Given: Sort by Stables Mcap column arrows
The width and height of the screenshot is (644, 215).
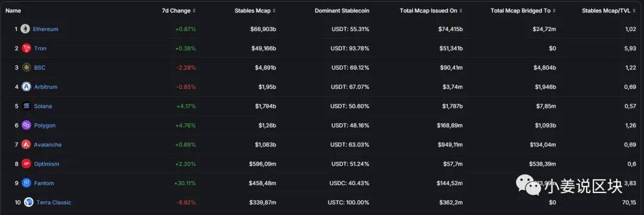Looking at the screenshot, I should pos(274,11).
